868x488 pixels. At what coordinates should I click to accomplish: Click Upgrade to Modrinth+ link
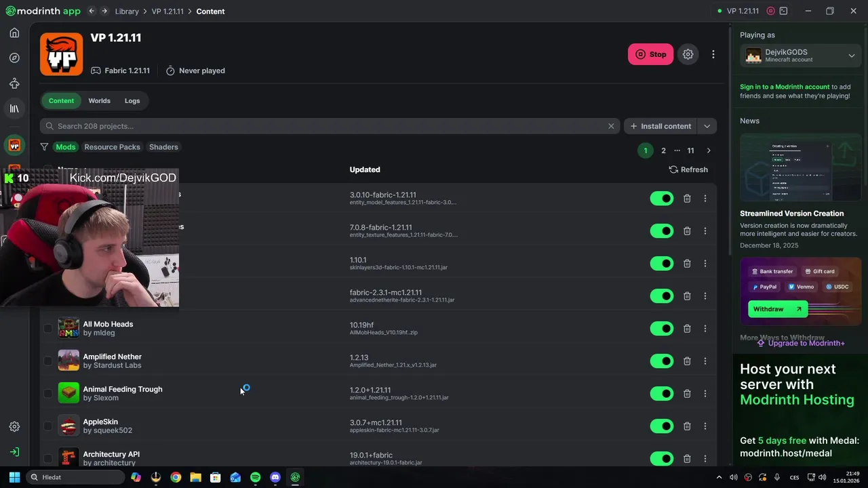tap(800, 343)
